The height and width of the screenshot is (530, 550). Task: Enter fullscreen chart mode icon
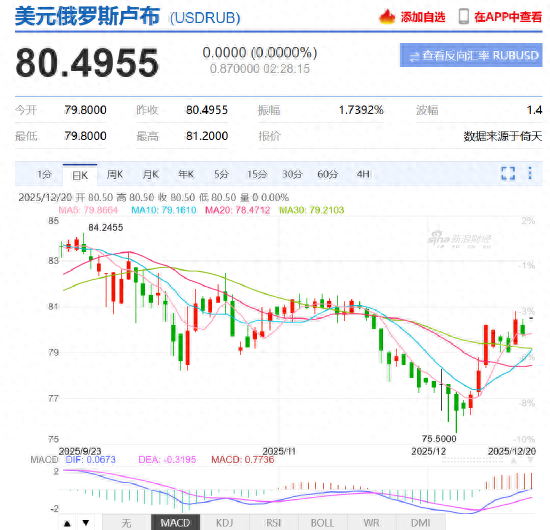508,173
